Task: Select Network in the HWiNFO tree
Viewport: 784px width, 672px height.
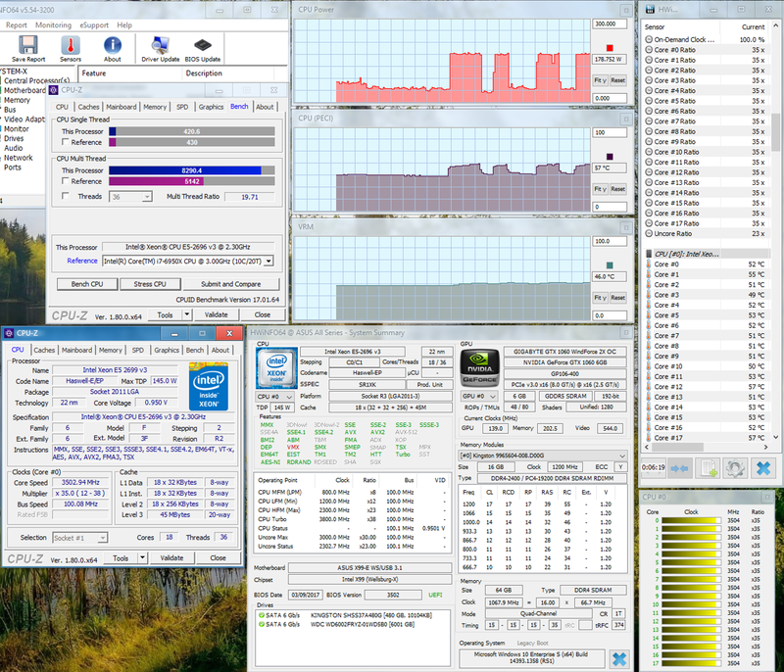Action: 19,158
